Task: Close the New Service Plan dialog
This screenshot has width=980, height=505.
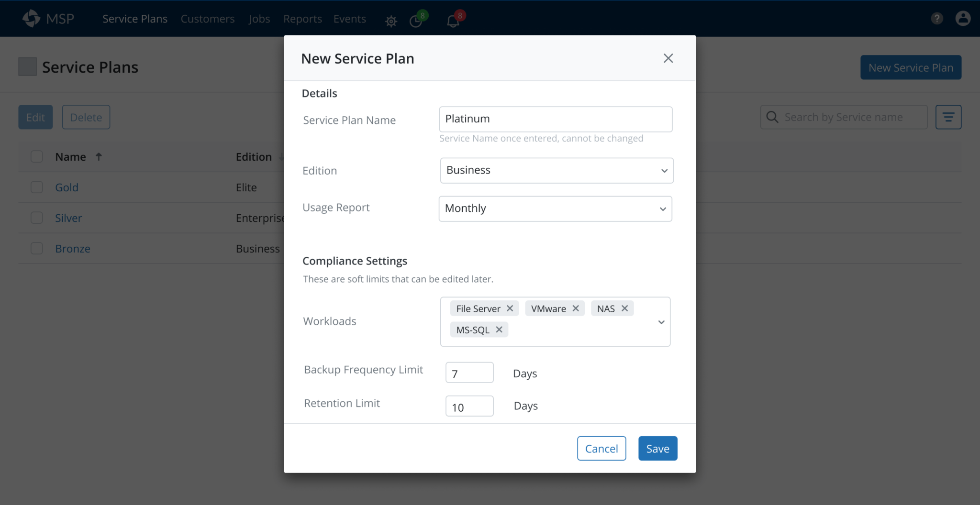Action: tap(668, 58)
